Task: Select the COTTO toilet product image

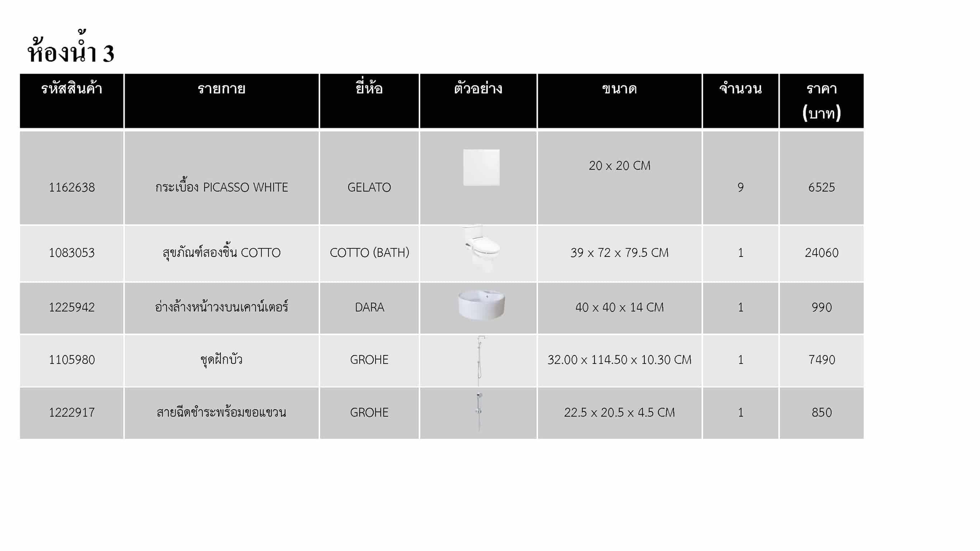Action: point(481,249)
